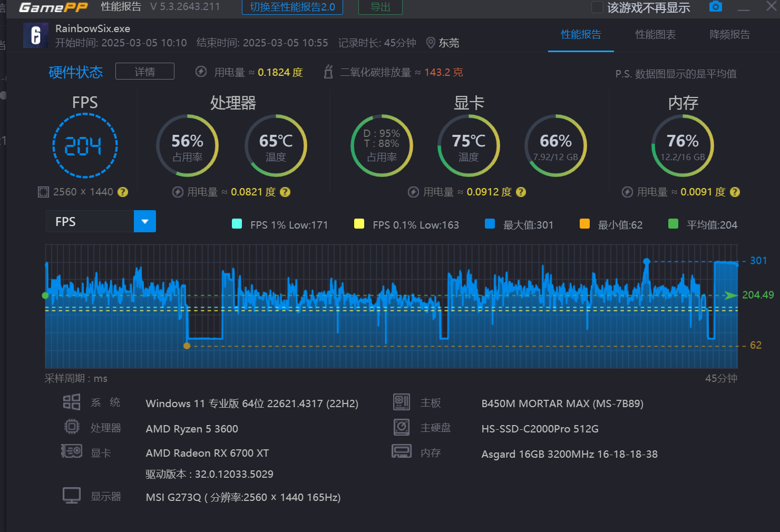Click the GPU 75℃ temperature gauge
780x532 pixels.
coord(469,146)
